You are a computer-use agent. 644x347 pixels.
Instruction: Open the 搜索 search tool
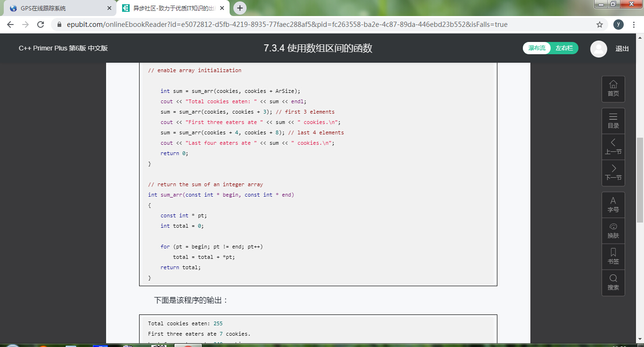(x=613, y=282)
